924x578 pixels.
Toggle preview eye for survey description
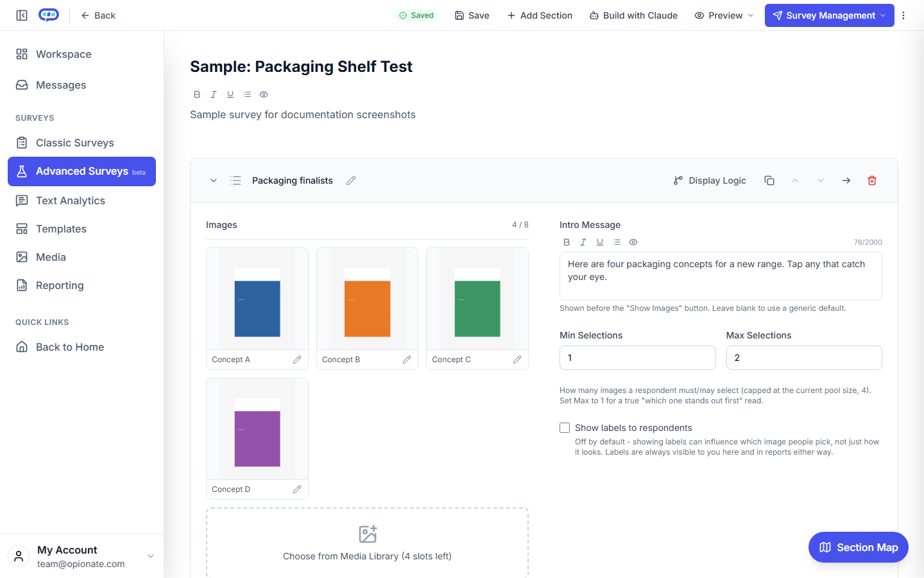pos(264,94)
